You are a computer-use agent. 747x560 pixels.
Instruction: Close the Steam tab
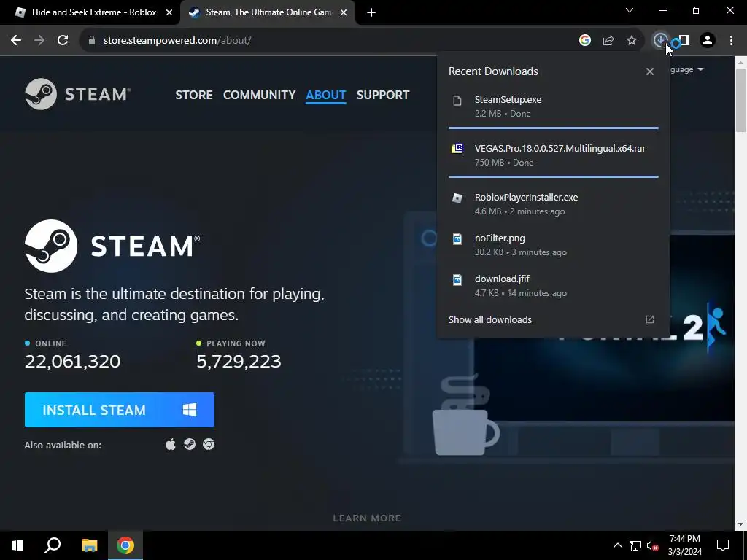tap(344, 12)
